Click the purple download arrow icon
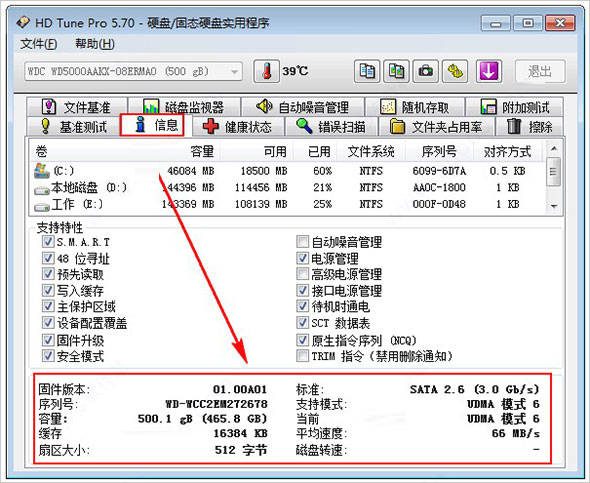This screenshot has height=483, width=590. tap(489, 71)
